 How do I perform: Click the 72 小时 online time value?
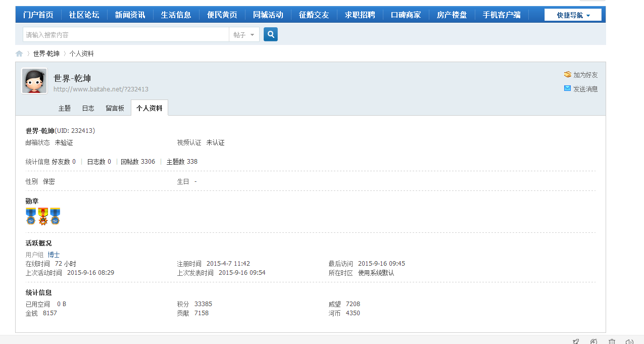(x=65, y=264)
